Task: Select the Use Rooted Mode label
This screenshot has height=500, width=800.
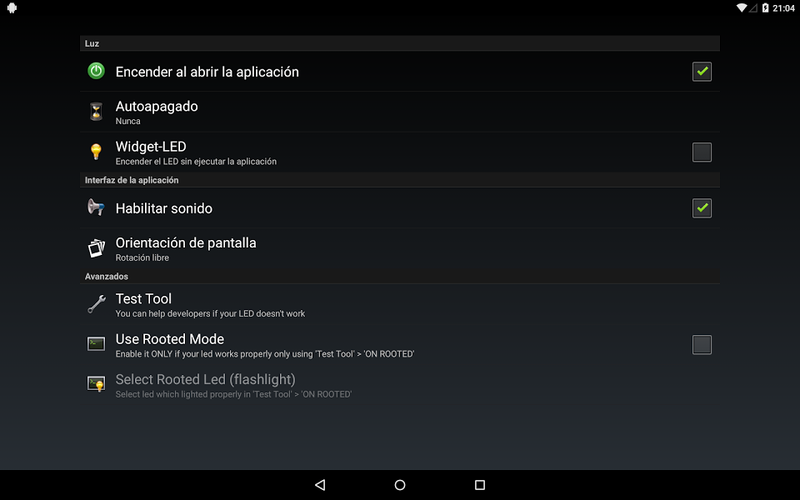Action: click(169, 339)
